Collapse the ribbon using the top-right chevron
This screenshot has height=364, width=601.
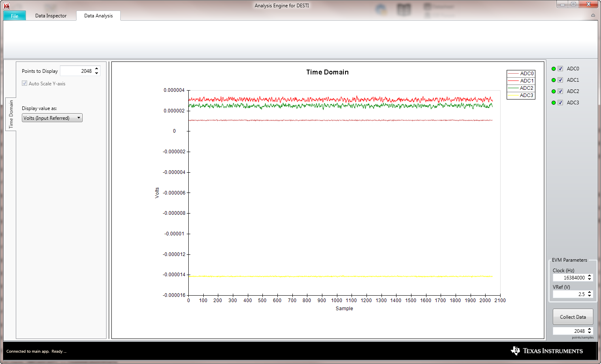tap(593, 15)
